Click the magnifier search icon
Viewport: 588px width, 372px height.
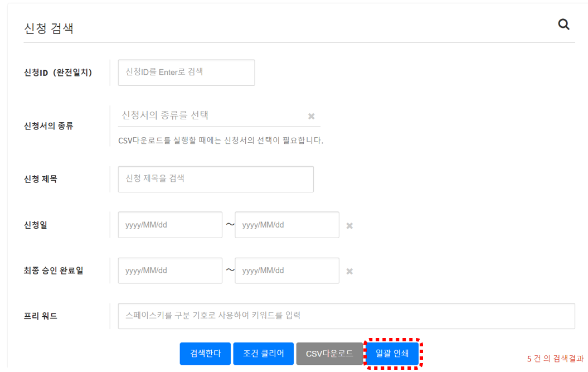[563, 25]
